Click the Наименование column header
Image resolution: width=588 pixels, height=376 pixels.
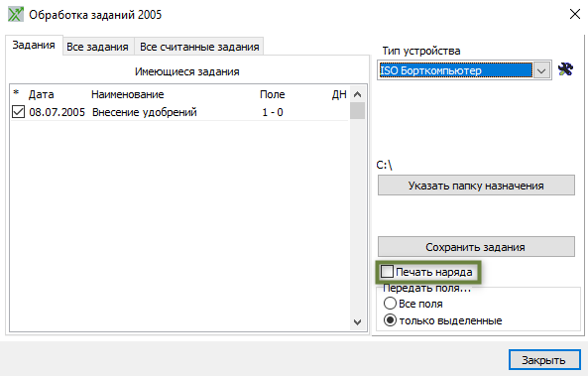(x=128, y=94)
